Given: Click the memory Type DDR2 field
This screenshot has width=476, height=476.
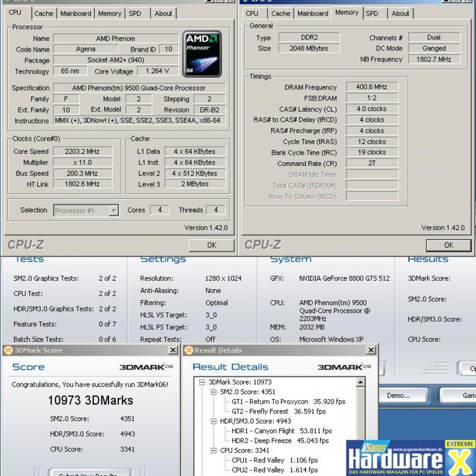Looking at the screenshot, I should click(309, 37).
